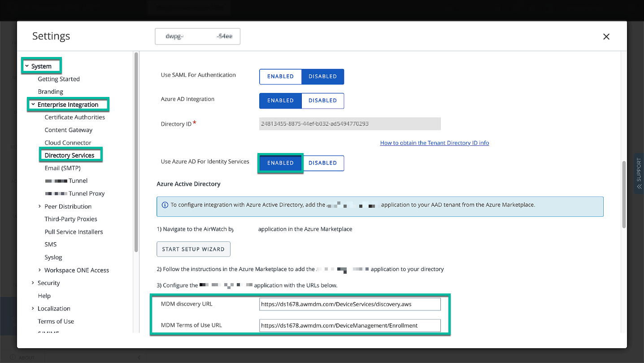Image resolution: width=644 pixels, height=363 pixels.
Task: Collapse the System tree section
Action: coord(27,66)
